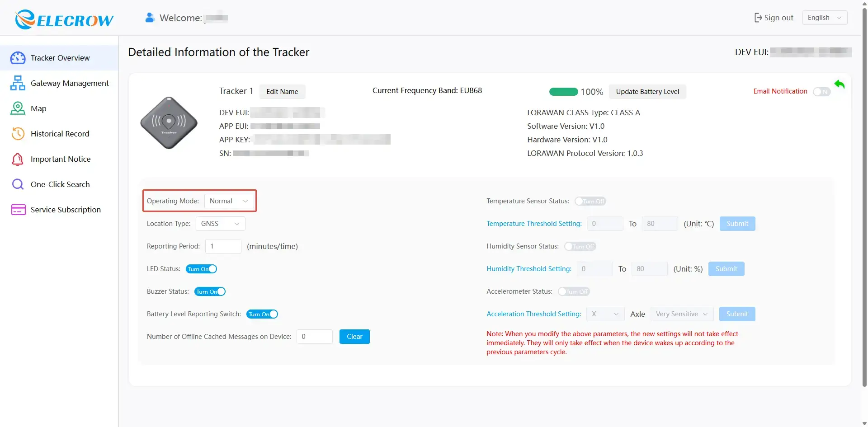Expand the Location Type GNSS dropdown
Image resolution: width=868 pixels, height=427 pixels.
(220, 224)
